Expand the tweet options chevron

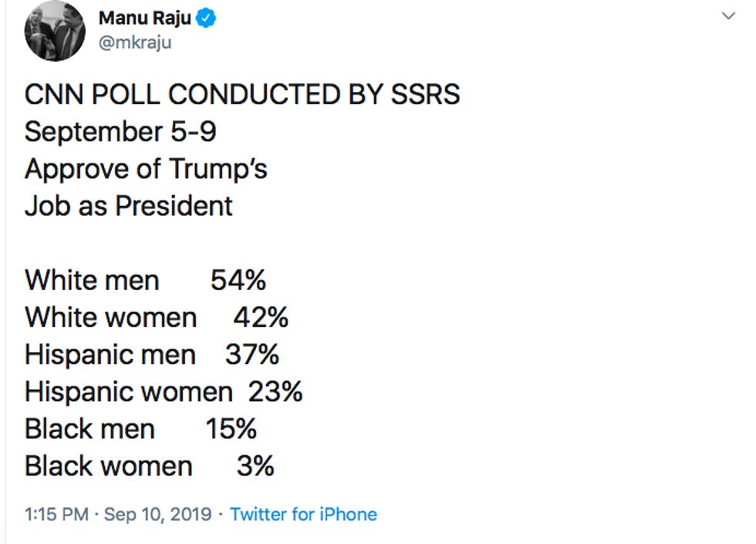728,16
